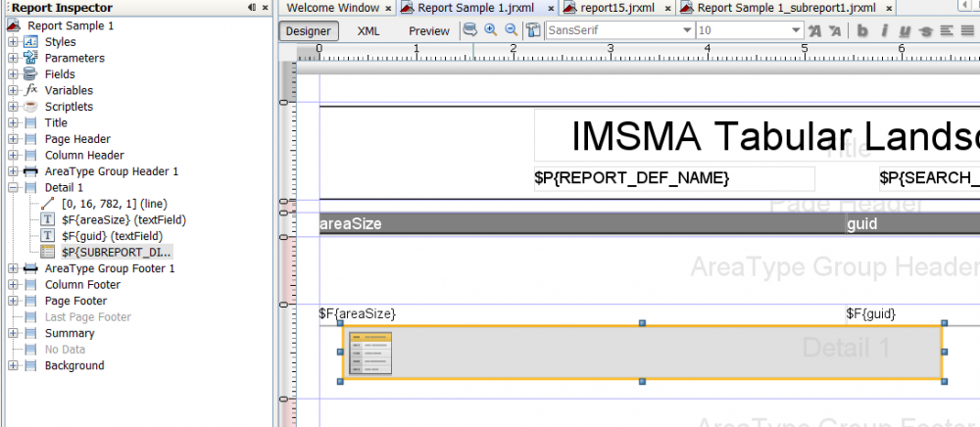Toggle italic text formatting
The image size is (980, 427).
[884, 30]
